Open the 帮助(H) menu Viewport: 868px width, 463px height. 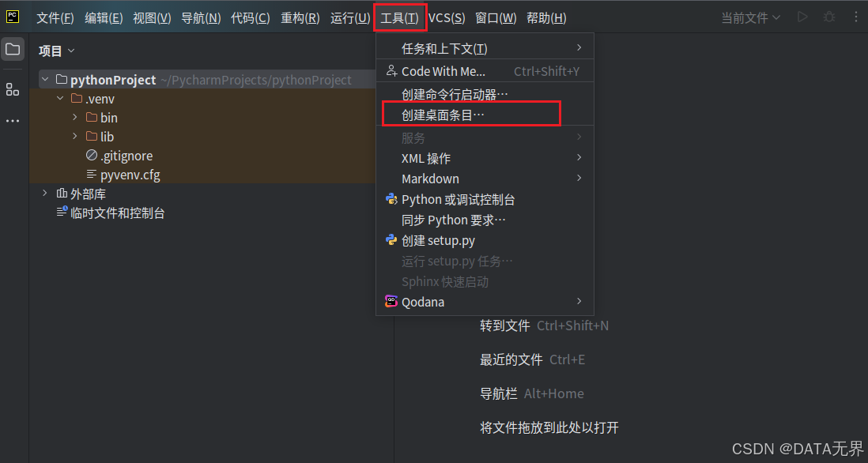(x=546, y=18)
